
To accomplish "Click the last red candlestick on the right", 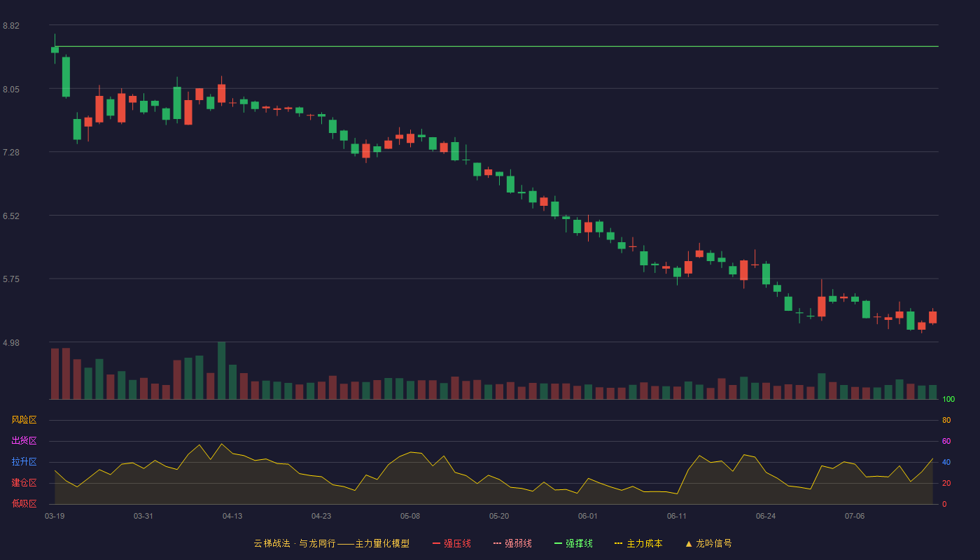I will [932, 316].
